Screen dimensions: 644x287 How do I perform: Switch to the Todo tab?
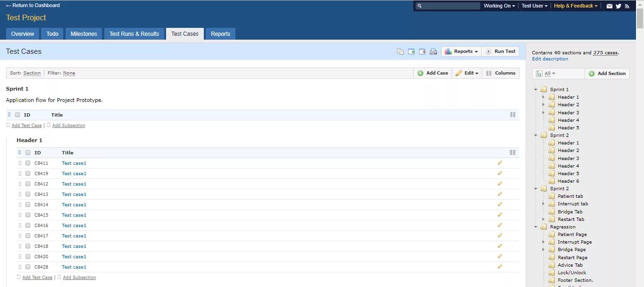(x=52, y=34)
